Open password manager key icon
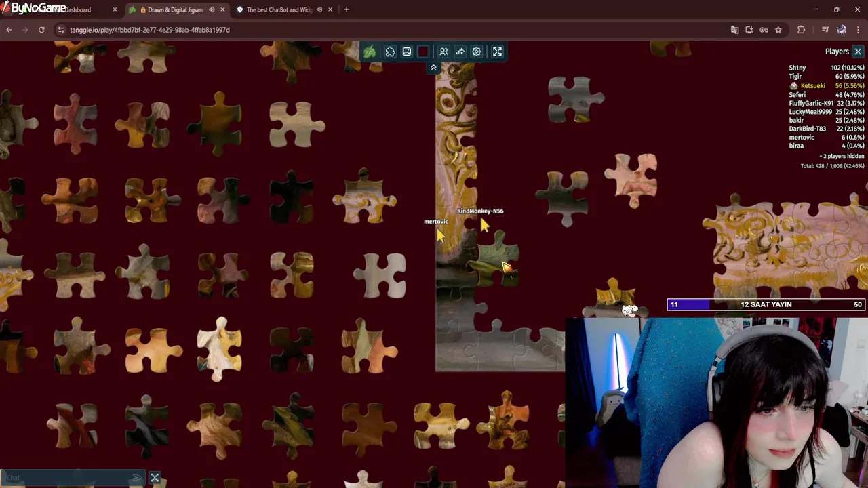The image size is (868, 488). pyautogui.click(x=764, y=30)
